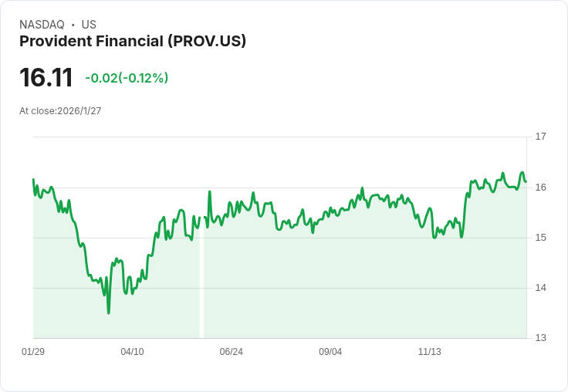This screenshot has width=568, height=392.
Task: Click the 11/13 date axis label
Action: pos(429,352)
